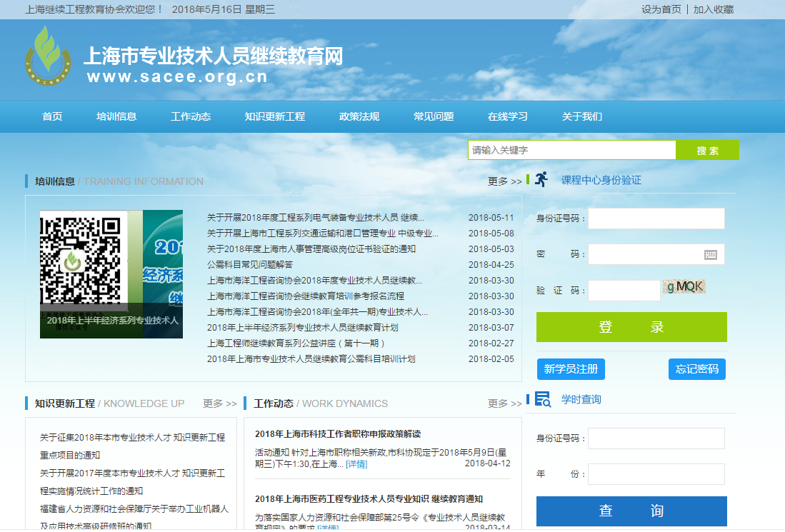Click the 忘记密码 button

[x=697, y=369]
